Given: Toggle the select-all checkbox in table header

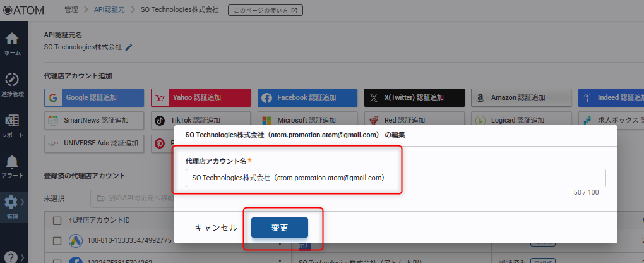Looking at the screenshot, I should pyautogui.click(x=57, y=220).
